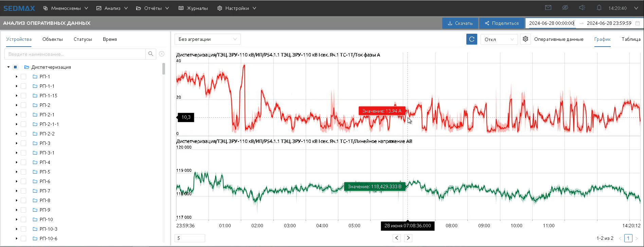Image resolution: width=644 pixels, height=247 pixels.
Task: Click the Скачать button
Action: [460, 23]
